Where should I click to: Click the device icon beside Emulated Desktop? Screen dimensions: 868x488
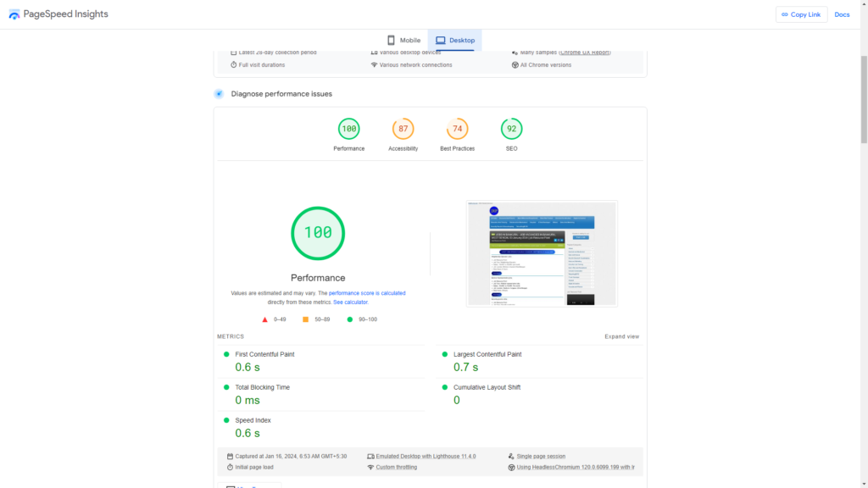click(x=371, y=457)
